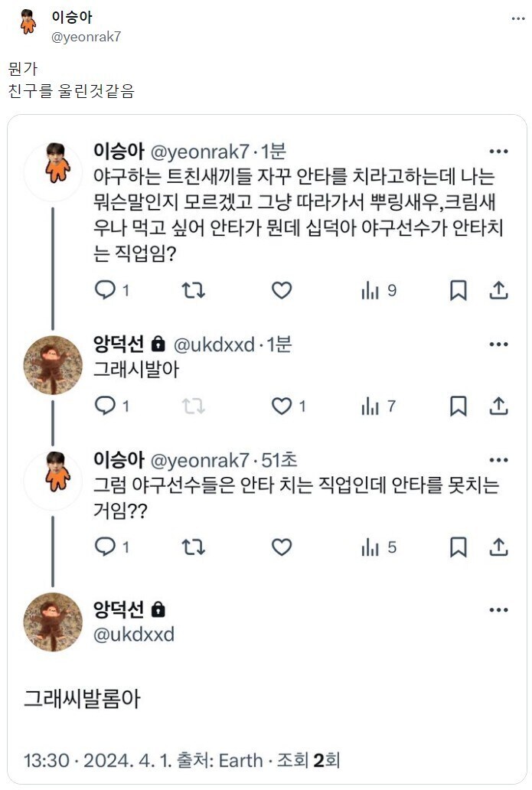Share the first 이승아 tweet

pos(498,291)
